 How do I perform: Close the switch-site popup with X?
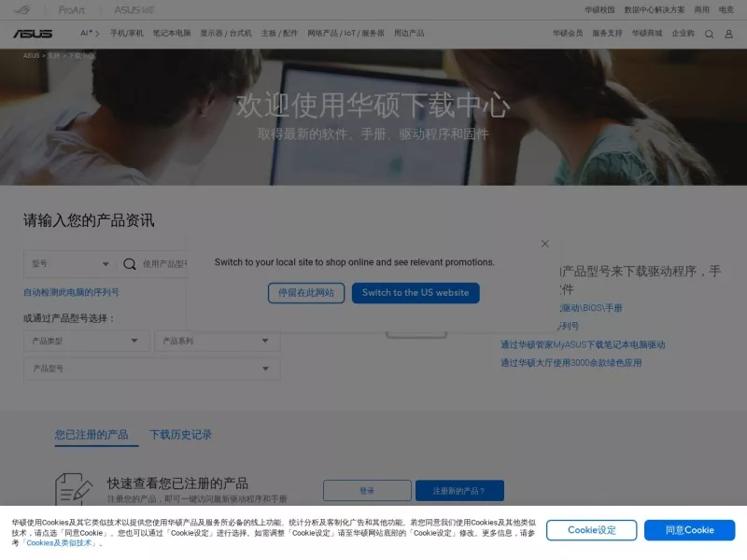pos(545,244)
